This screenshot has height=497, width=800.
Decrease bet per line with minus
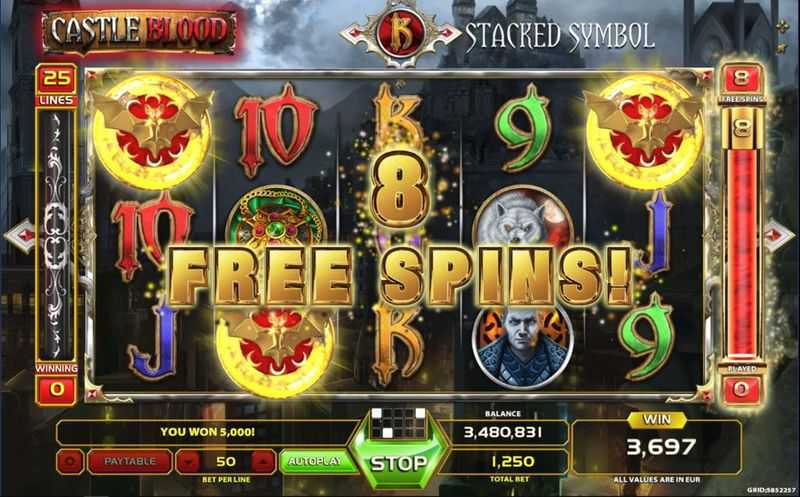[x=189, y=462]
